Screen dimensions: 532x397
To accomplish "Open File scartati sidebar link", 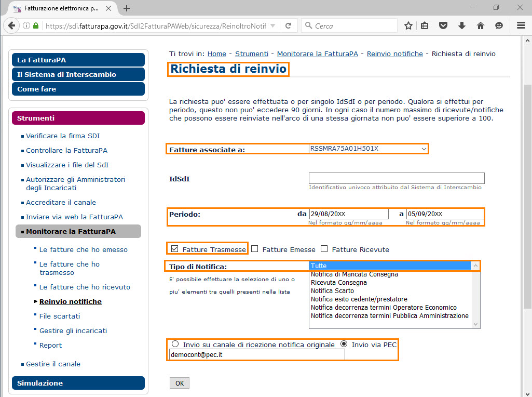I will 60,316.
